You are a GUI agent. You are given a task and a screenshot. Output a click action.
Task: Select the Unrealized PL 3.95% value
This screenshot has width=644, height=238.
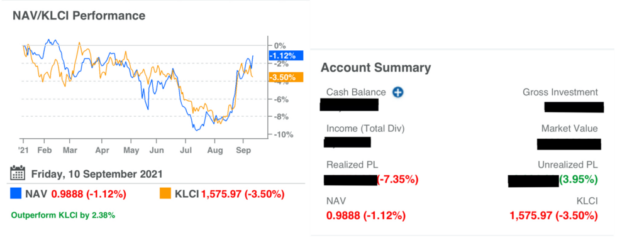pos(579,180)
